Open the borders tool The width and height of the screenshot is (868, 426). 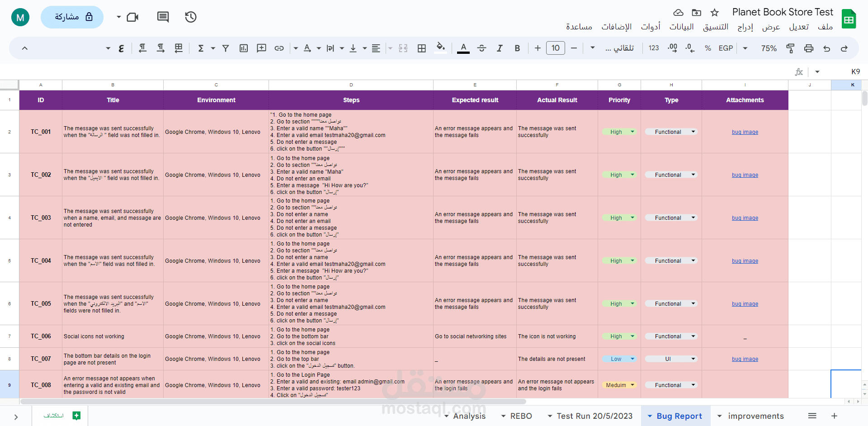pos(422,48)
